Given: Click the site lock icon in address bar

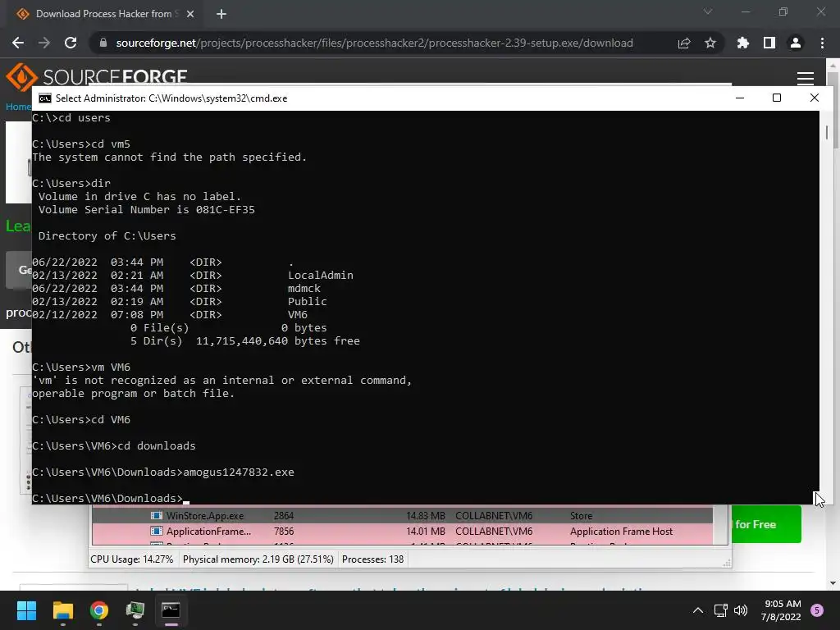Looking at the screenshot, I should tap(103, 43).
